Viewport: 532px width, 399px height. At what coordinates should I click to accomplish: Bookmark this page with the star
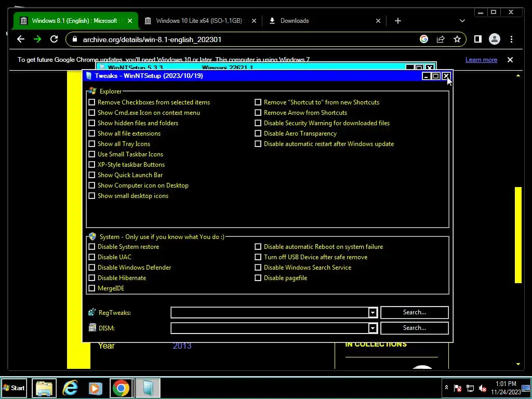click(457, 39)
